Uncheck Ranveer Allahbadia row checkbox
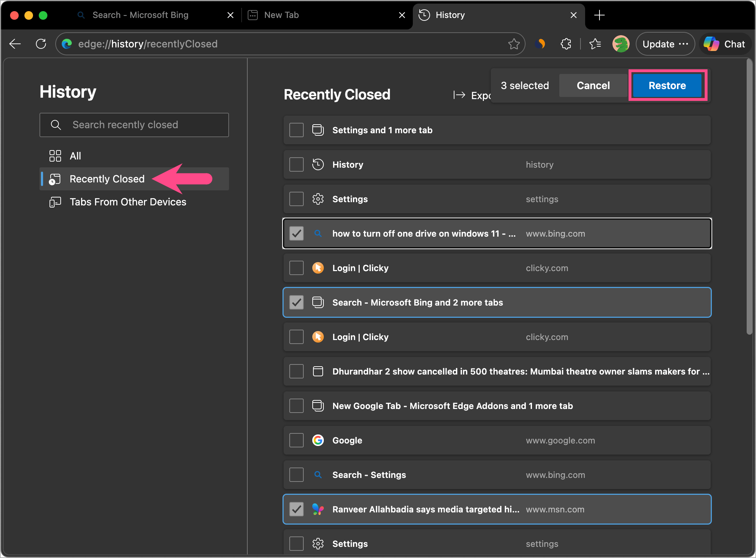Screen dimensions: 756x558 point(297,509)
